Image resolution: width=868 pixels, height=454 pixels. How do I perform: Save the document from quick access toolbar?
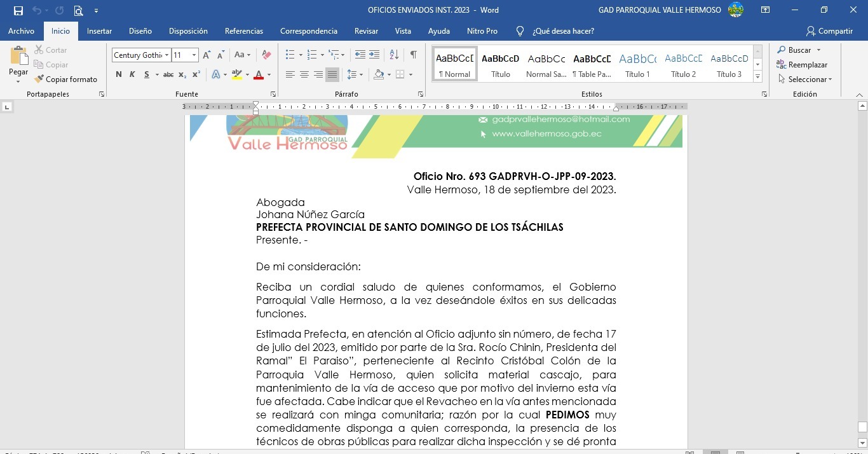[18, 10]
